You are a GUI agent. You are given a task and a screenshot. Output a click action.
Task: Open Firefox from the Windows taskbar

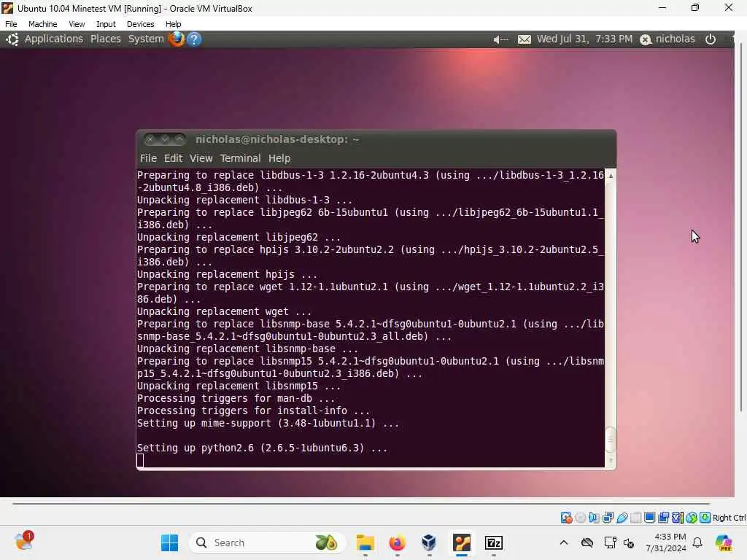397,542
